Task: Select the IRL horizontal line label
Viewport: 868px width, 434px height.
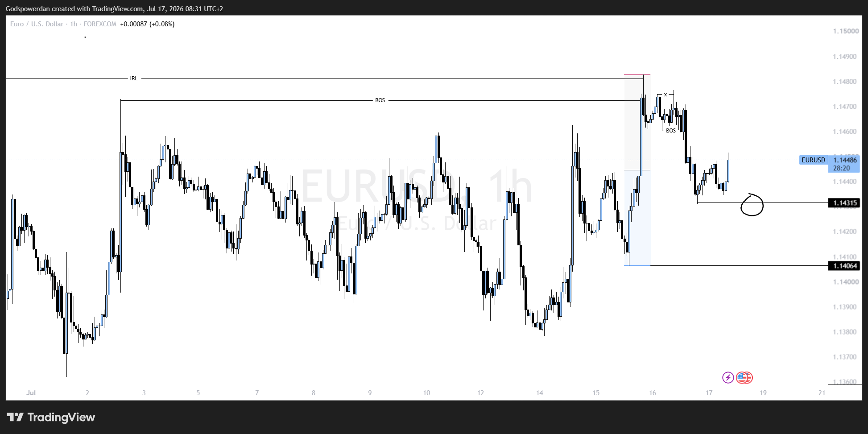Action: coord(134,79)
